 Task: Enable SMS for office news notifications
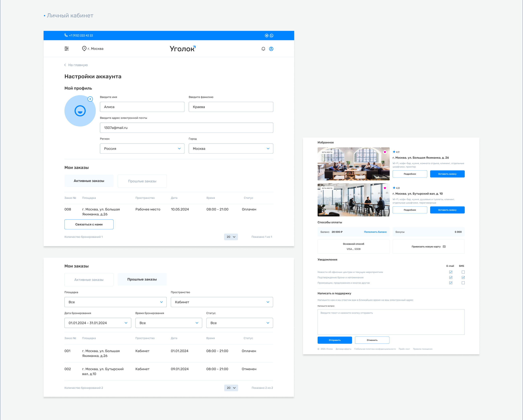coord(463,272)
